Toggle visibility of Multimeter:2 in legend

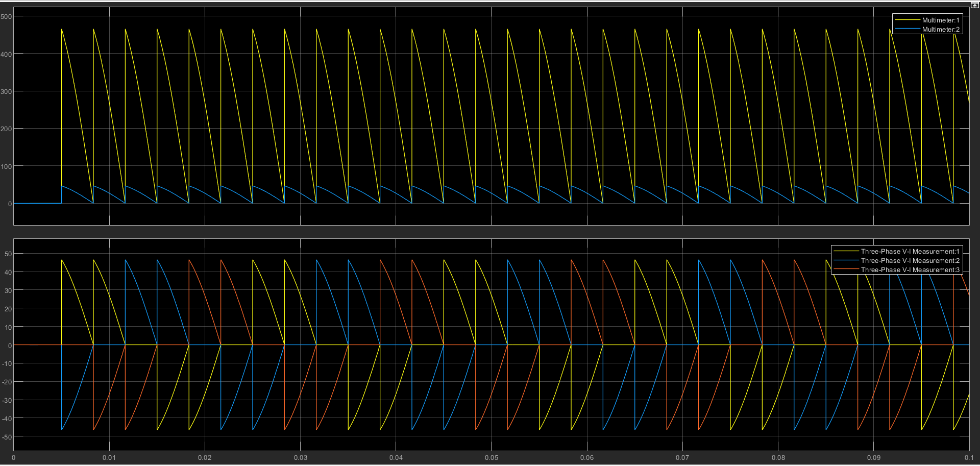(x=927, y=29)
